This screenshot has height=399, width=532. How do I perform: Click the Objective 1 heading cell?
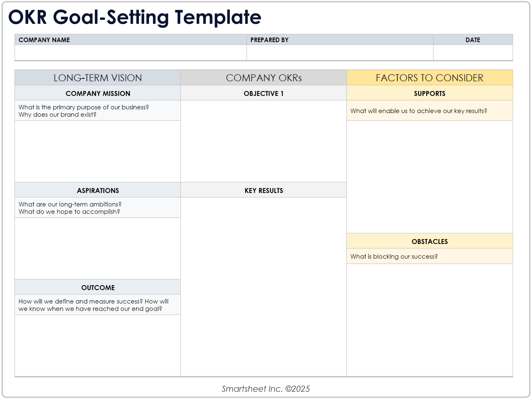click(263, 93)
